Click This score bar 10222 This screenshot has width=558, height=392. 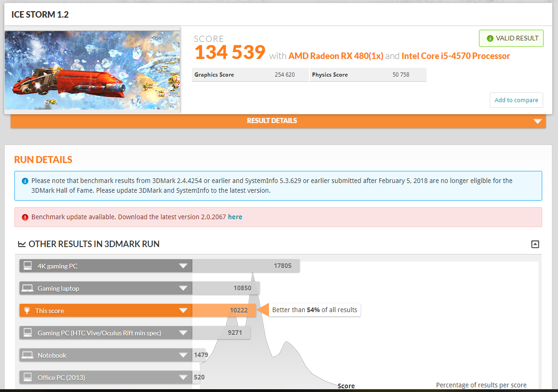tap(224, 311)
